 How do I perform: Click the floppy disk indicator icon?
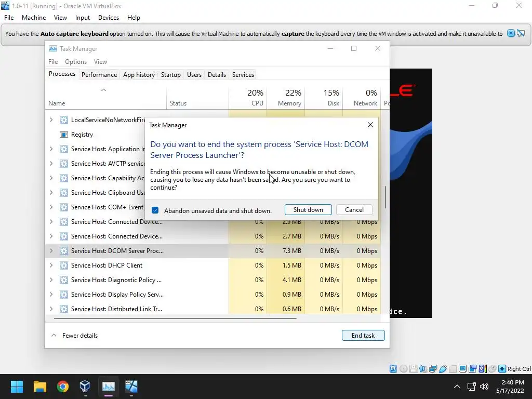pos(413,368)
